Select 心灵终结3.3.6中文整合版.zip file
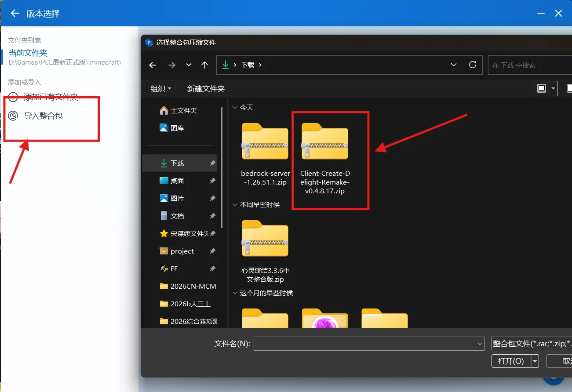 point(265,251)
